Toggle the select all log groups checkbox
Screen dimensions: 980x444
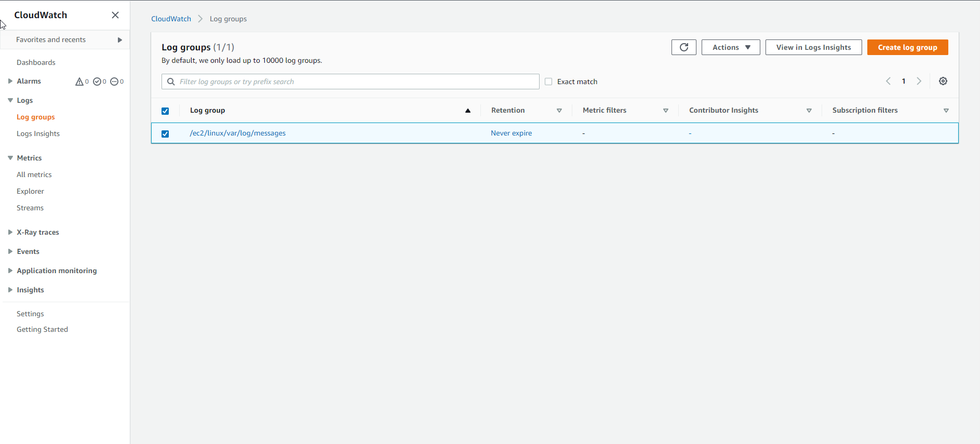click(165, 111)
